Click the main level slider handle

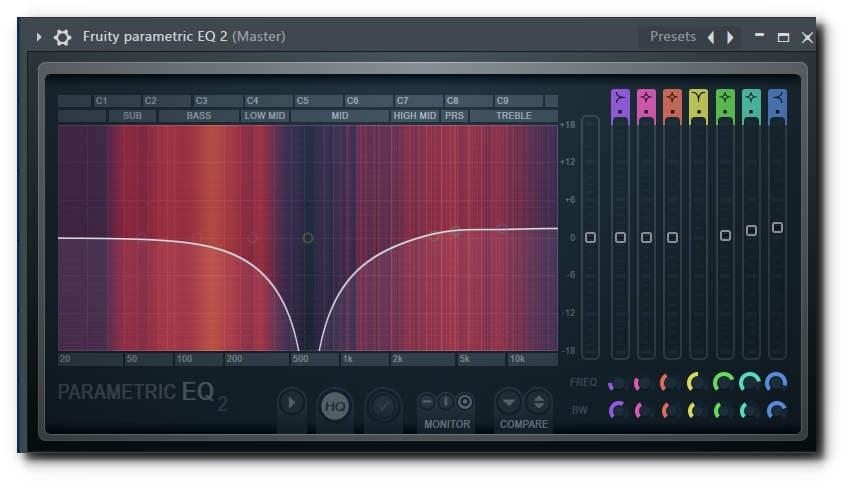[590, 237]
